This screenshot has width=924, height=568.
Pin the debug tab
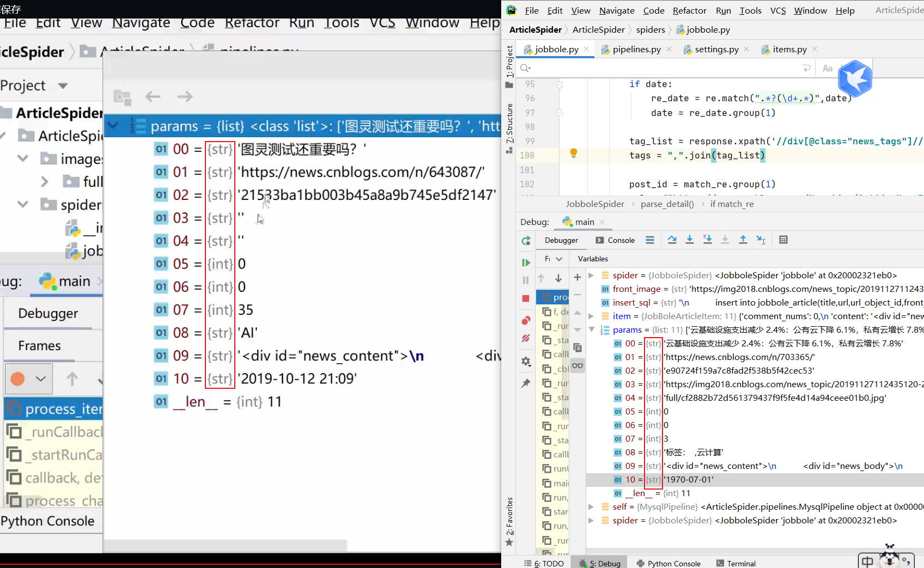(526, 383)
